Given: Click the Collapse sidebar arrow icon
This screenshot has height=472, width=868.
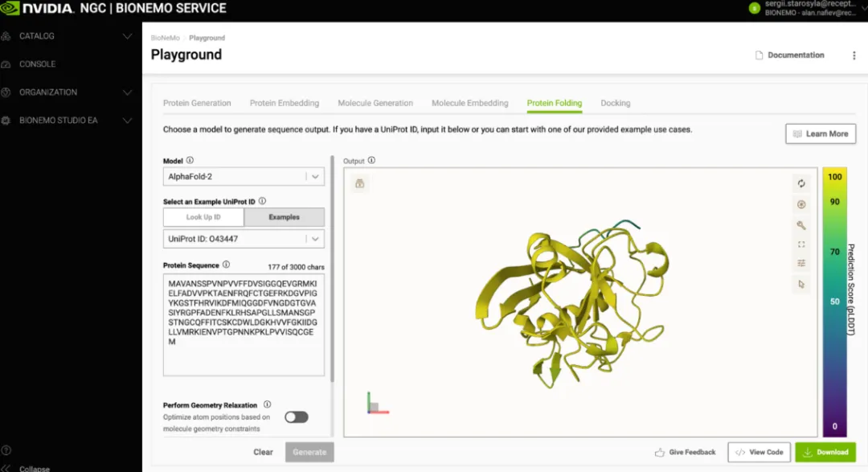Looking at the screenshot, I should coord(6,469).
